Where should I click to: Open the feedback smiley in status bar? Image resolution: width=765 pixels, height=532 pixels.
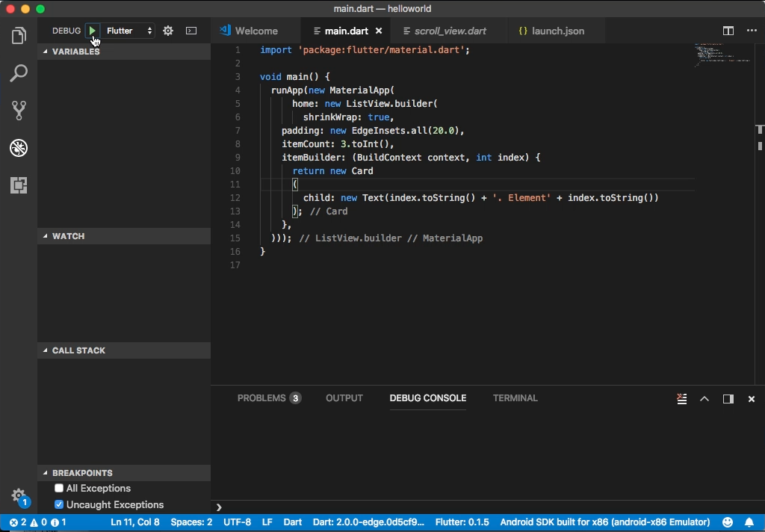pos(728,522)
